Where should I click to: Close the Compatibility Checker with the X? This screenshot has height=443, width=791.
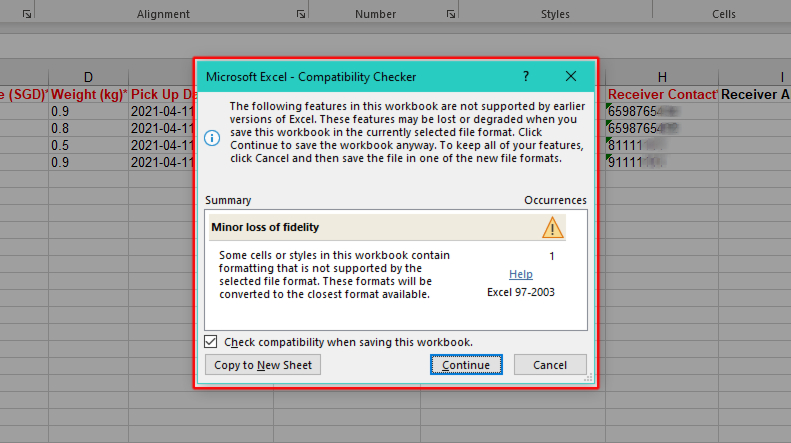pyautogui.click(x=571, y=76)
